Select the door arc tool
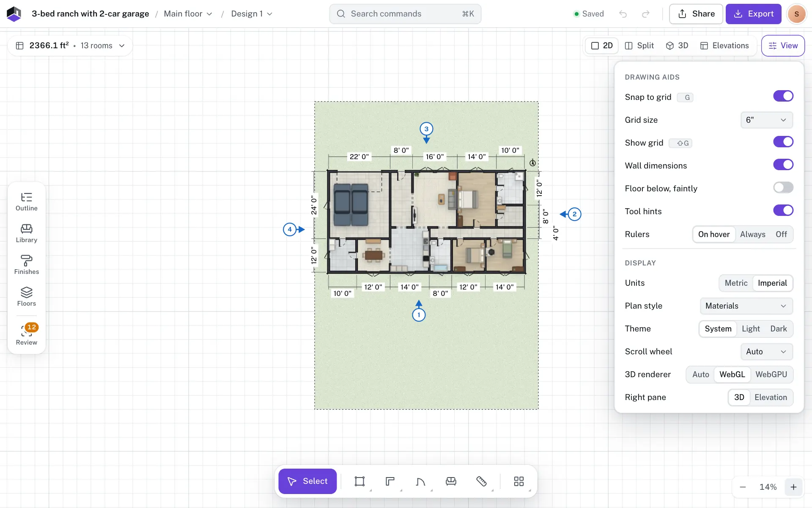 [x=420, y=481]
